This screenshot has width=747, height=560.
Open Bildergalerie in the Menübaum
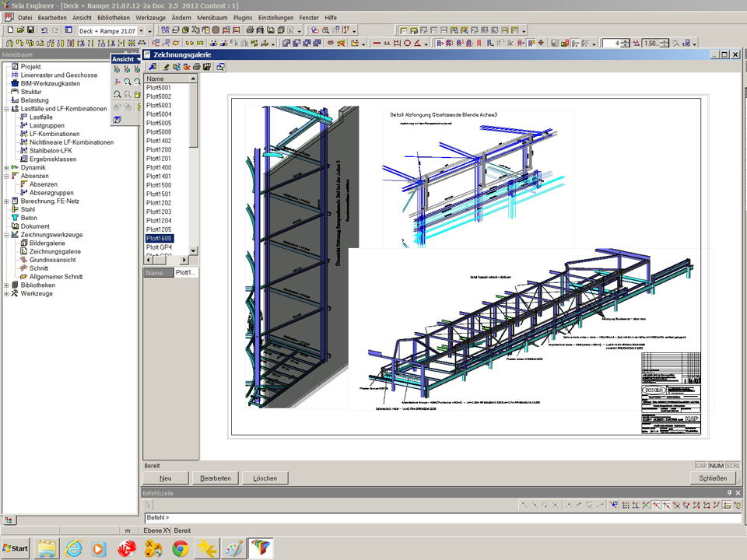(47, 243)
